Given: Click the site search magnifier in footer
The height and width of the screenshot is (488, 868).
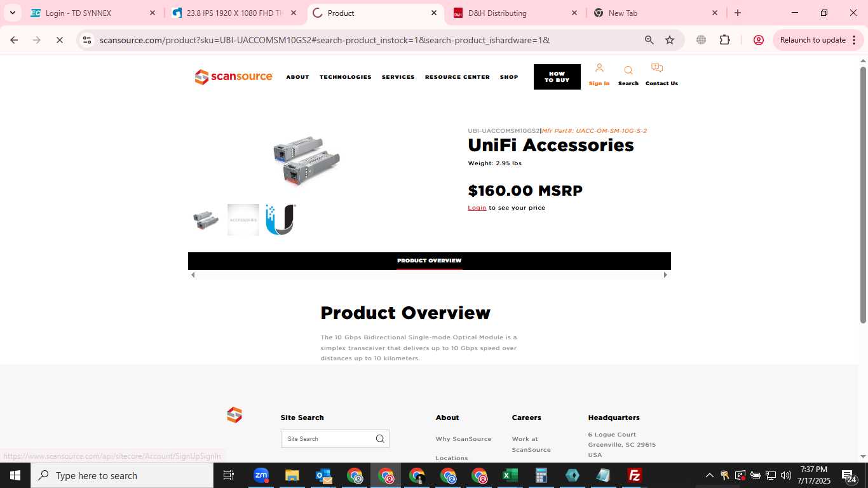Looking at the screenshot, I should point(380,438).
